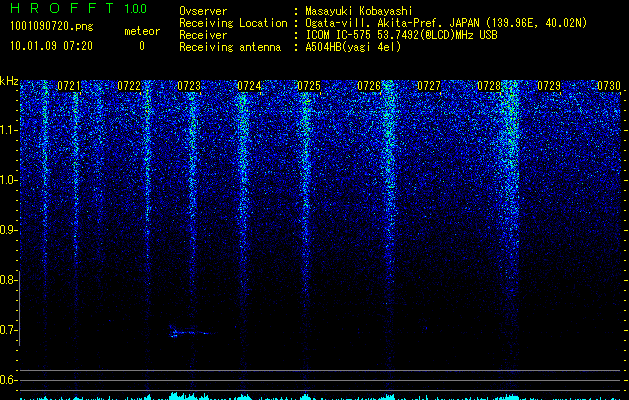
Task: Click the 1.1 kHz axis label
Action: [x=7, y=130]
